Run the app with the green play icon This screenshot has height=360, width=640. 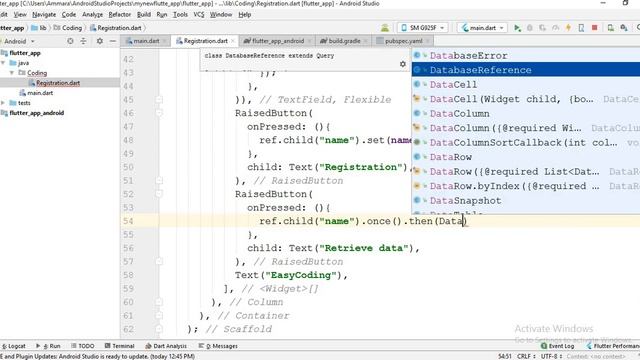[x=517, y=28]
